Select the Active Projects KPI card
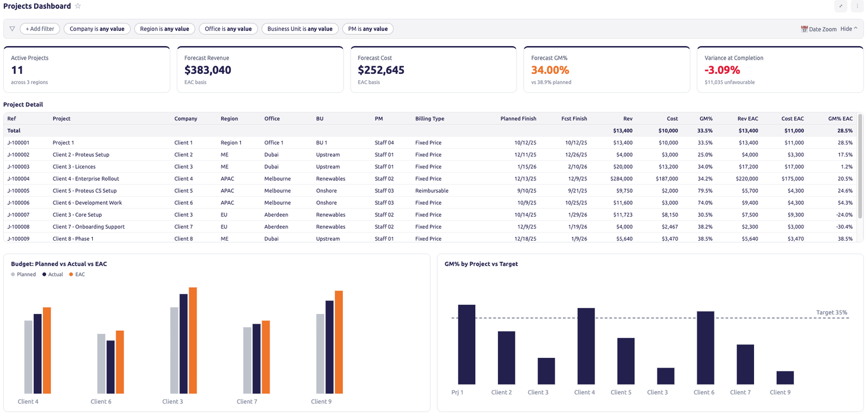The height and width of the screenshot is (416, 868). click(87, 70)
